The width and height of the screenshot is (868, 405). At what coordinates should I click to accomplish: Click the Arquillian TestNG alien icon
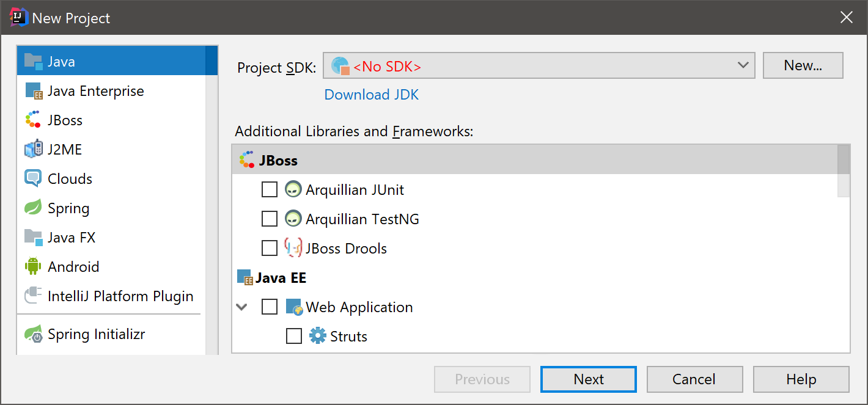[293, 219]
